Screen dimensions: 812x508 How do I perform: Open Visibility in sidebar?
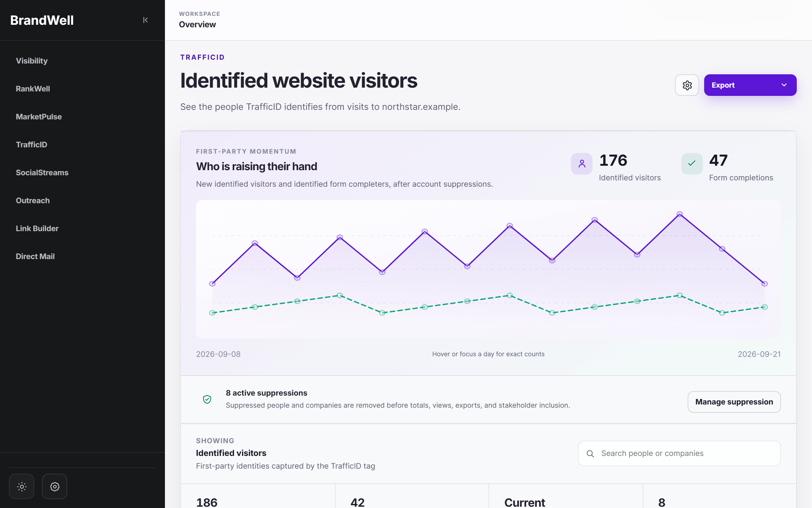(x=31, y=61)
